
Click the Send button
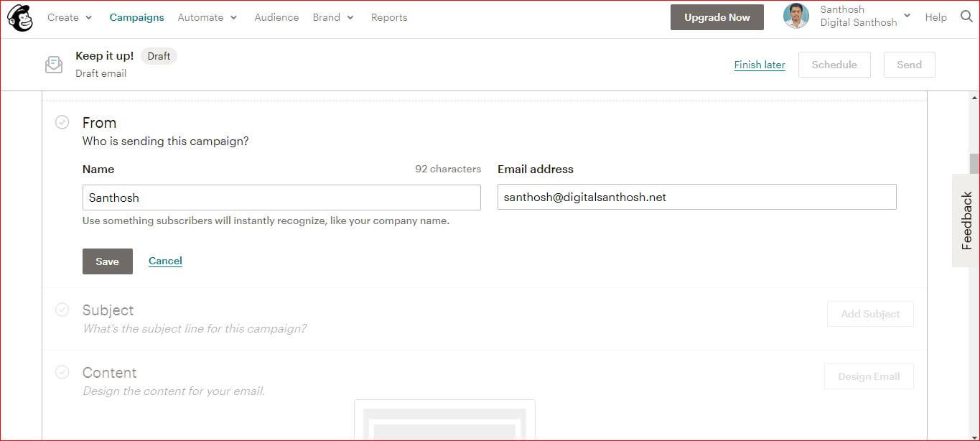(909, 65)
